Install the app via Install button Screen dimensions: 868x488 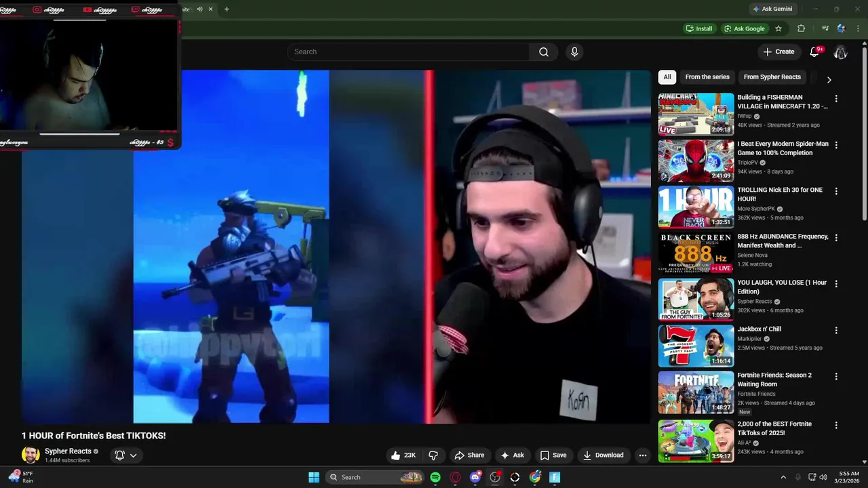[699, 28]
